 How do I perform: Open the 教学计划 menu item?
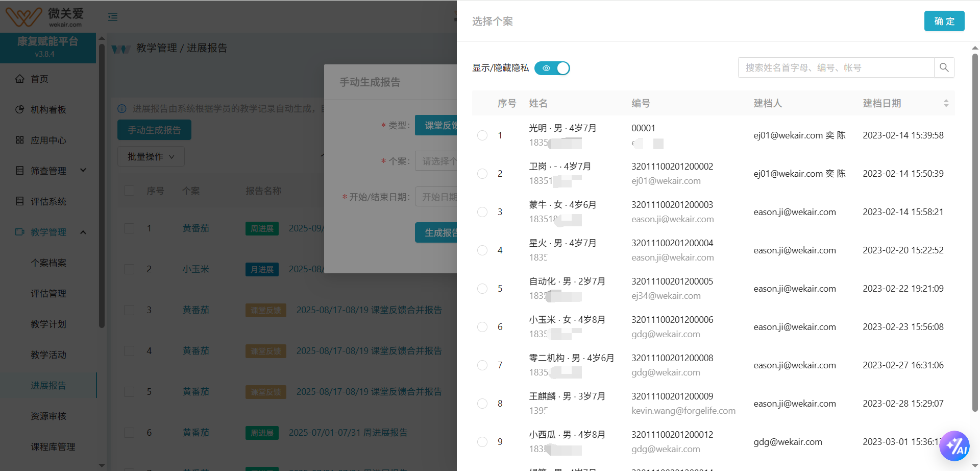click(48, 324)
